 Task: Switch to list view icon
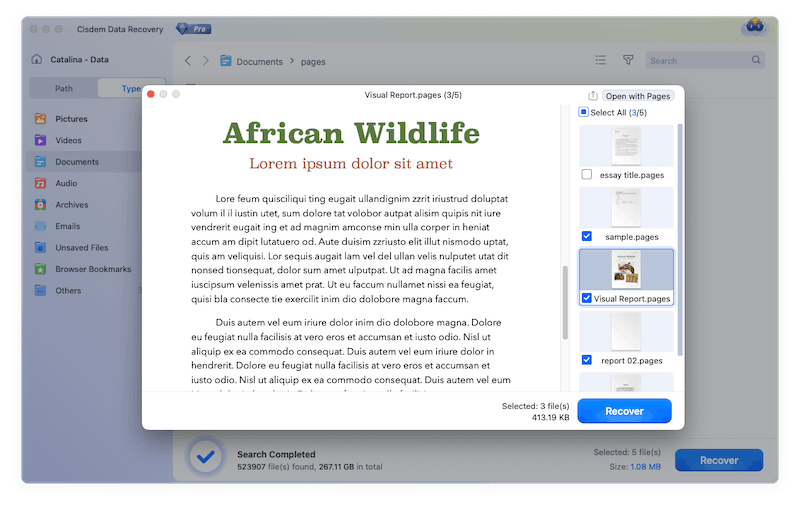pos(601,60)
